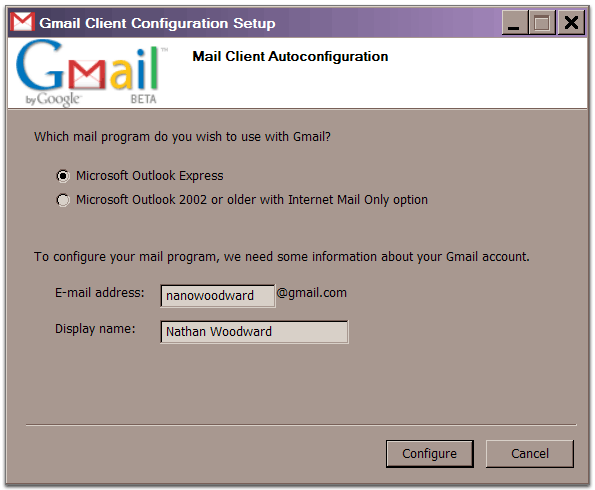Click the large Gmail BETA logo
The height and width of the screenshot is (490, 595).
coord(91,72)
